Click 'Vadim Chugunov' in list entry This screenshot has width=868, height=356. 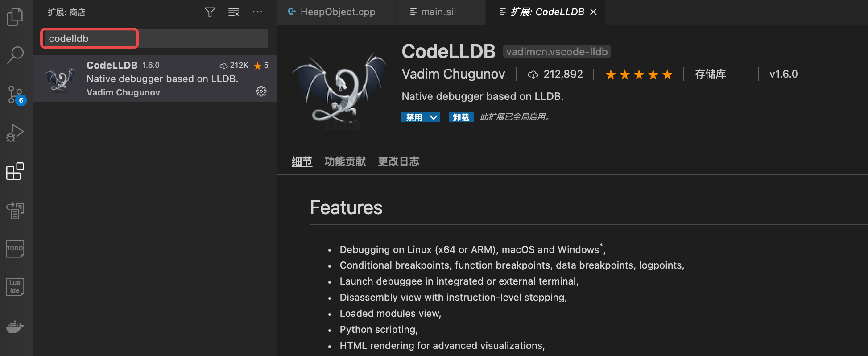click(x=123, y=92)
